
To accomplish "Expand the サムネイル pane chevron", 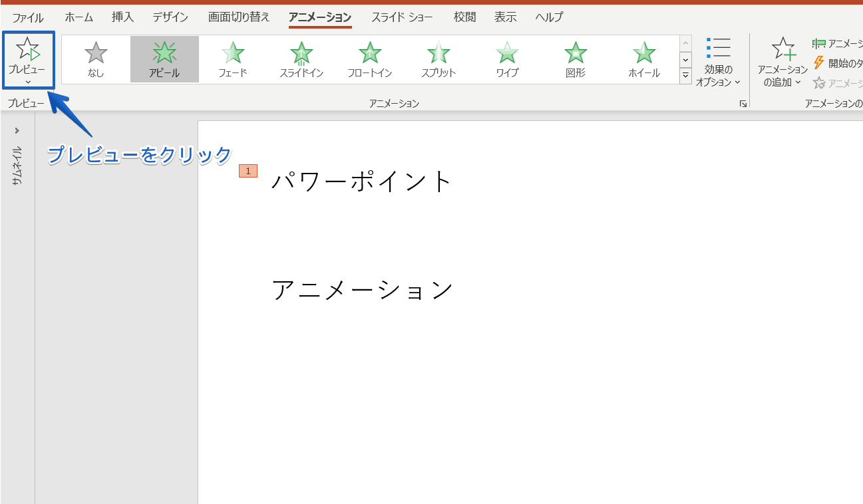I will pos(17,130).
